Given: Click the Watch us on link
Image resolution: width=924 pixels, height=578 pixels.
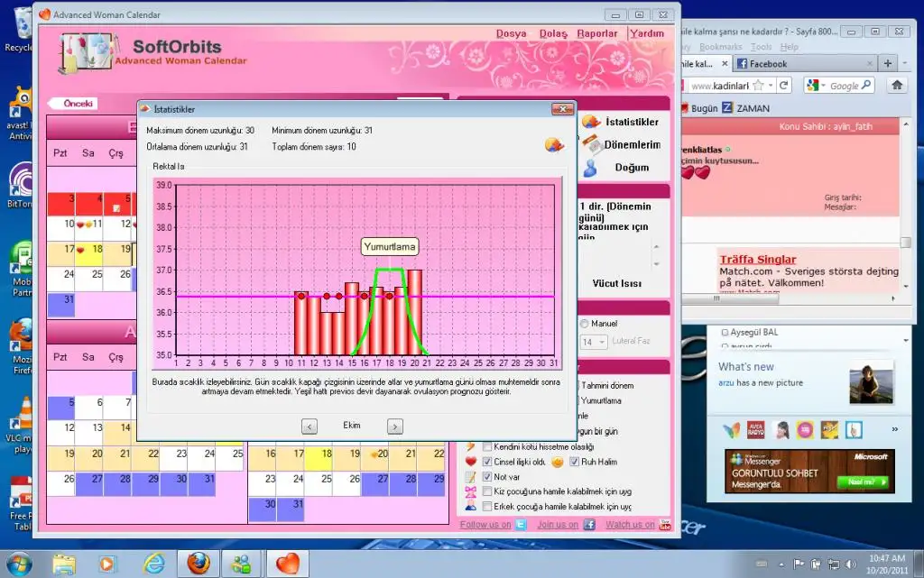Looking at the screenshot, I should pos(630,525).
